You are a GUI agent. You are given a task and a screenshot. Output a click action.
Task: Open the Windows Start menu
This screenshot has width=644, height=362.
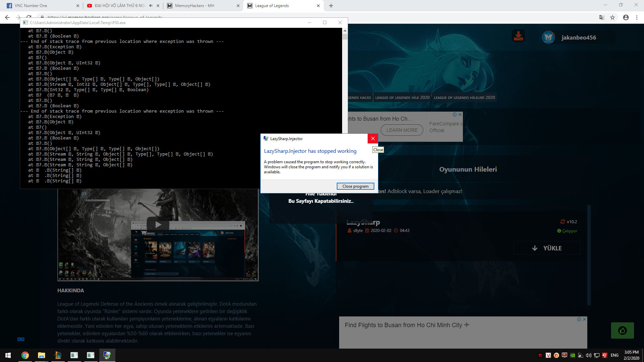[8, 355]
